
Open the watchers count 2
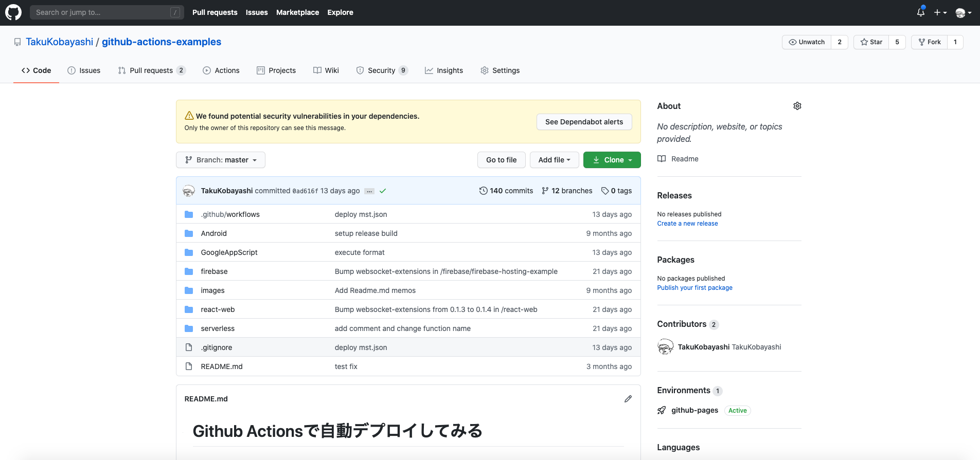tap(840, 42)
